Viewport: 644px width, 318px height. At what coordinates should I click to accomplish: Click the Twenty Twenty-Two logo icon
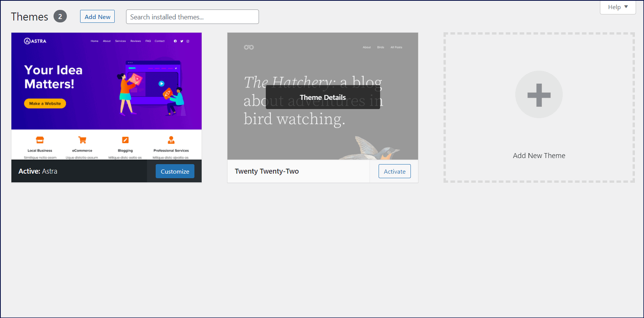pyautogui.click(x=249, y=47)
